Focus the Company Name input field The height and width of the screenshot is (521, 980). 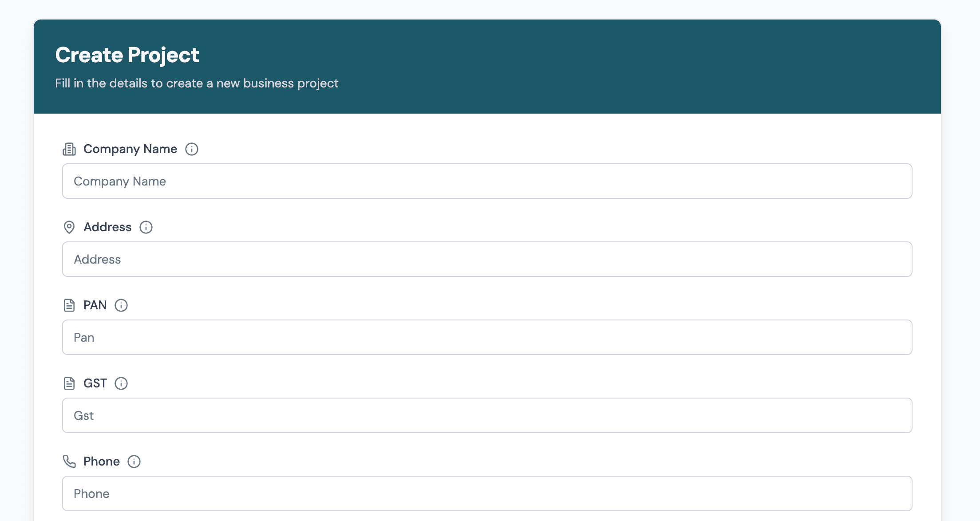[487, 181]
